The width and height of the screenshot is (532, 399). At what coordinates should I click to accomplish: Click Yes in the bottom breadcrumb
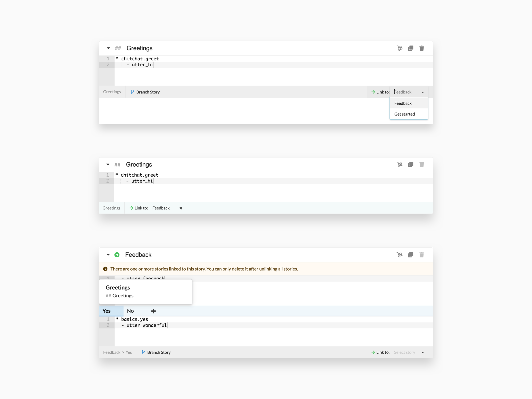(129, 352)
